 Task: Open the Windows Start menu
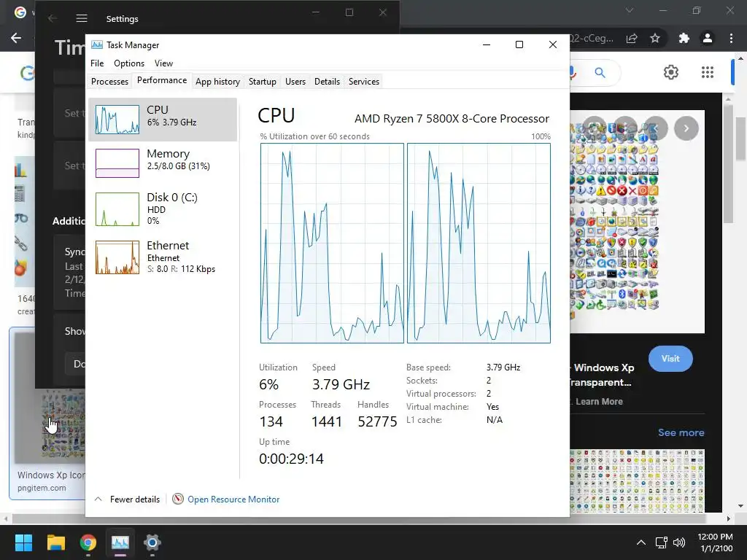pyautogui.click(x=23, y=542)
